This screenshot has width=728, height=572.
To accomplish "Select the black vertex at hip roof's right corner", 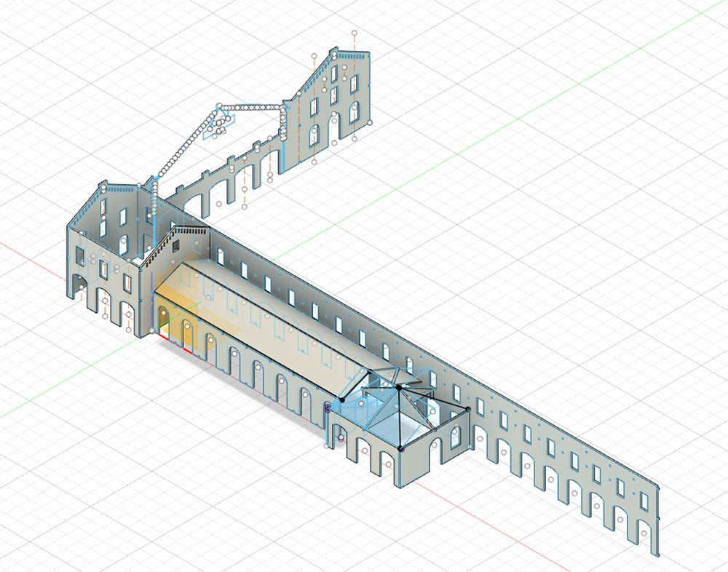I will click(468, 409).
